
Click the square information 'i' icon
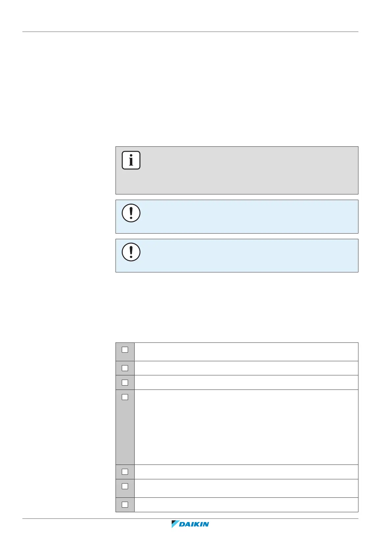pos(131,160)
